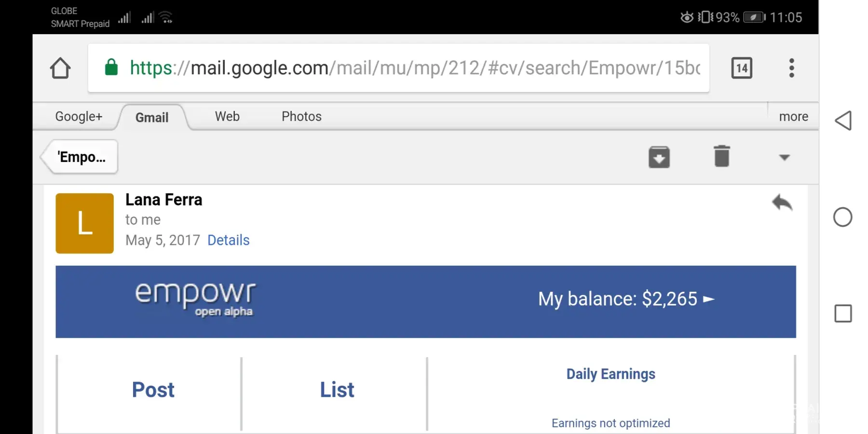The image size is (868, 434).
Task: Tap the 11:05 clock in status bar
Action: (786, 17)
